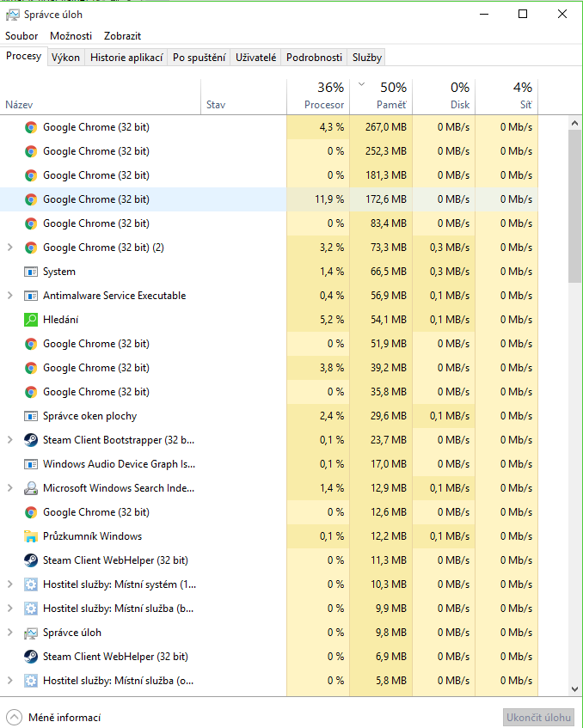This screenshot has width=583, height=728.
Task: Click the System process icon
Action: (31, 272)
